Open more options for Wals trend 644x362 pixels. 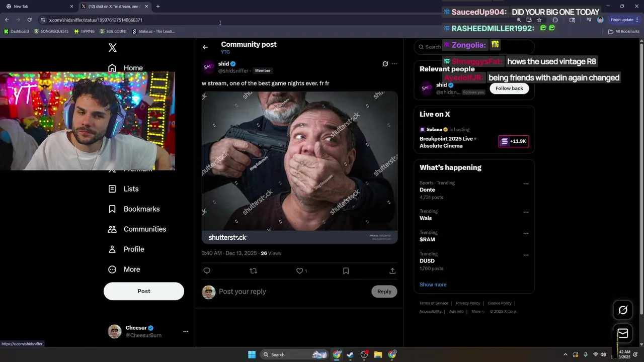(526, 212)
